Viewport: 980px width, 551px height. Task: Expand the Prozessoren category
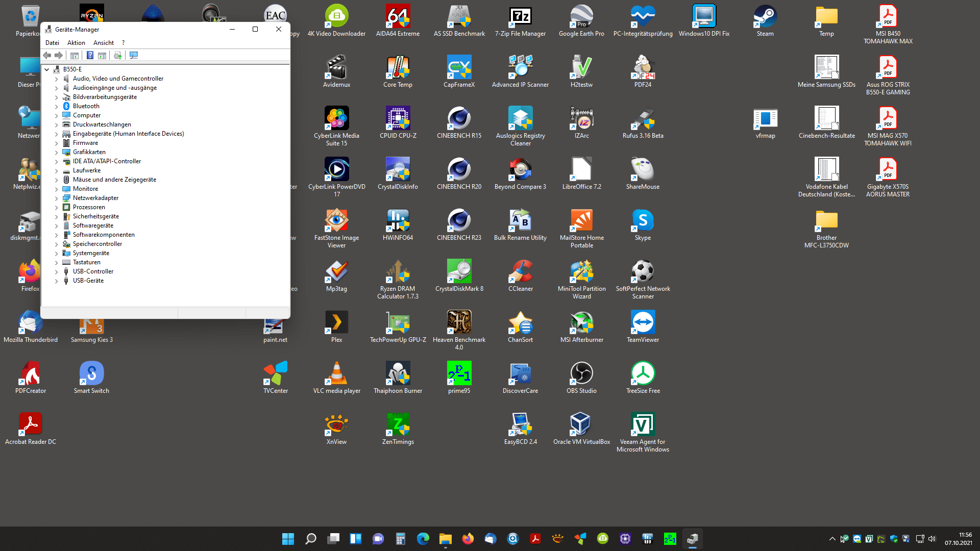click(x=57, y=207)
